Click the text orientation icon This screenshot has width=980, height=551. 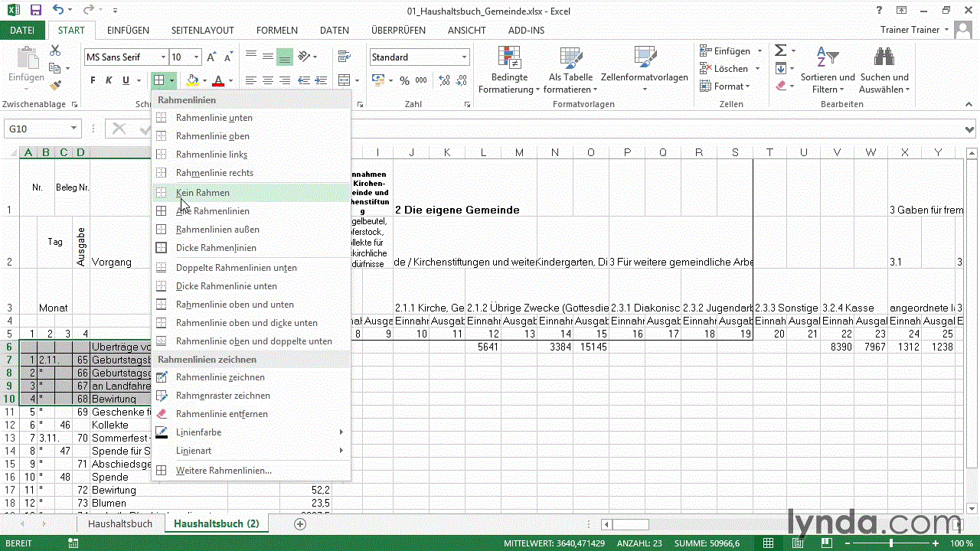tap(305, 57)
